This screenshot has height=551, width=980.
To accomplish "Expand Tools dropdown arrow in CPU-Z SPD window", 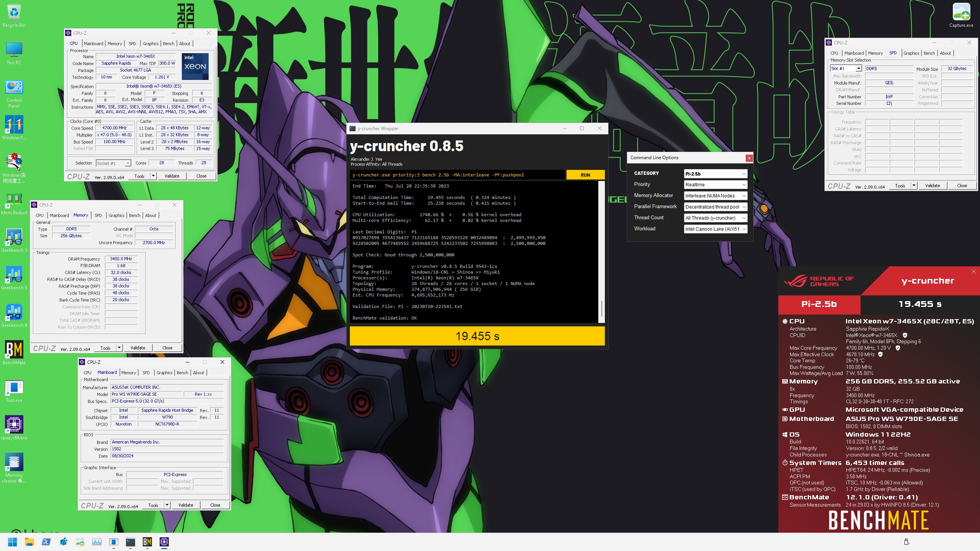I will coord(914,186).
